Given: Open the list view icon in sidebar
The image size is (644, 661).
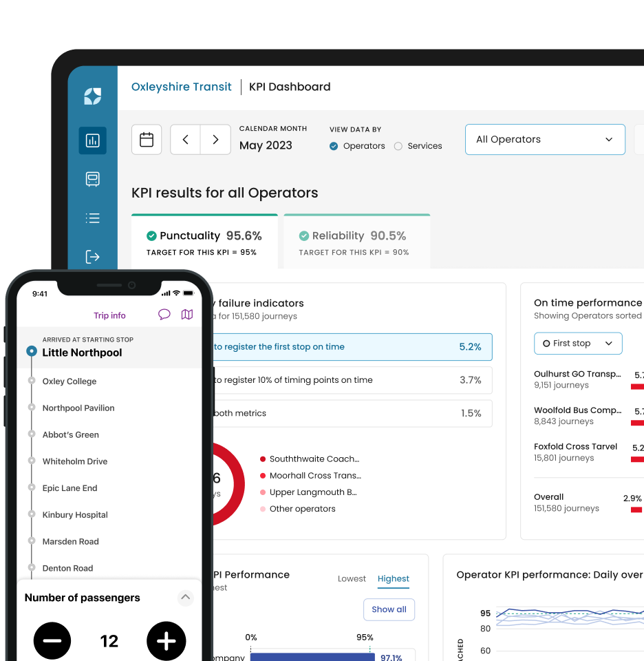Looking at the screenshot, I should tap(92, 218).
